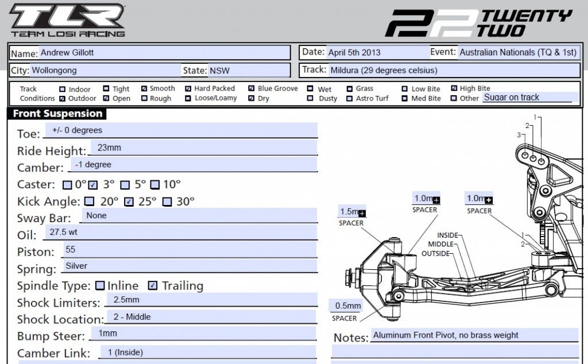Tick the Rough surface checkbox
This screenshot has width=588, height=364.
[x=144, y=98]
